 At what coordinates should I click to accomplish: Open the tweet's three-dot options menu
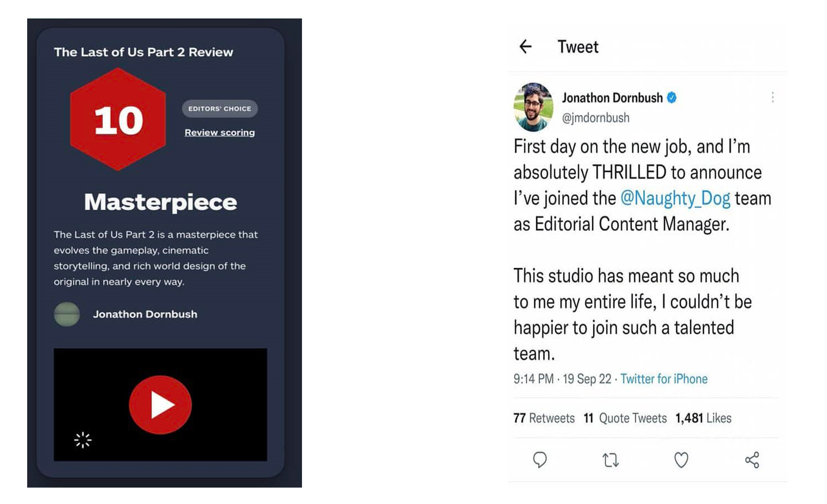pyautogui.click(x=773, y=97)
